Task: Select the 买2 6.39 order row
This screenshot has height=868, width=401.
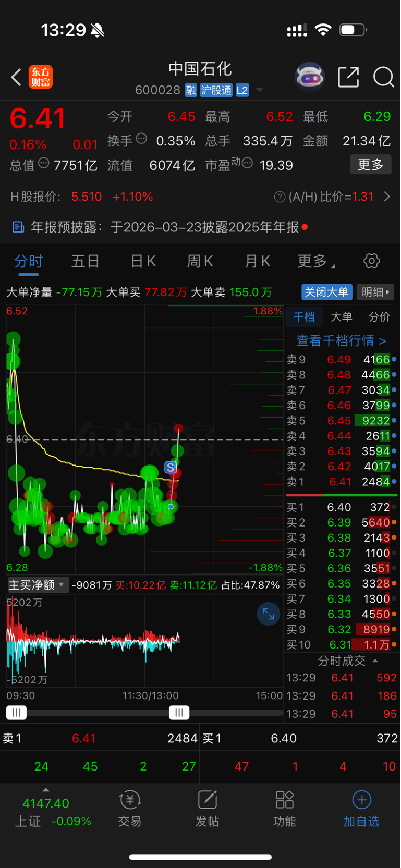Action: [342, 522]
